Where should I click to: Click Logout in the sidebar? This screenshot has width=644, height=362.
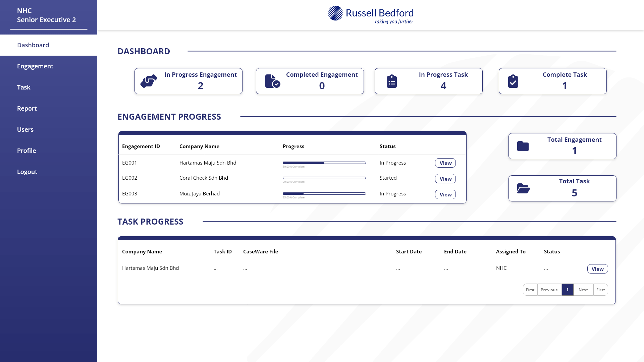(x=27, y=172)
